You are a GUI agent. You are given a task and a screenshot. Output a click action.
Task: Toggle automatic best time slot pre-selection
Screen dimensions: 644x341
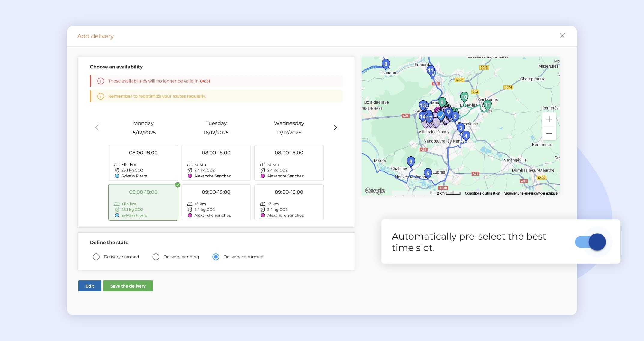[590, 242]
